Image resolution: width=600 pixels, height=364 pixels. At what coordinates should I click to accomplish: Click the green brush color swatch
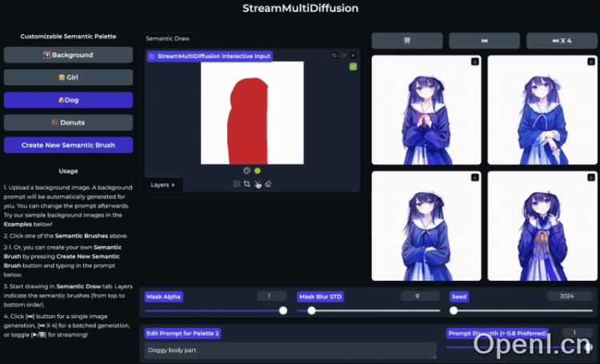258,170
